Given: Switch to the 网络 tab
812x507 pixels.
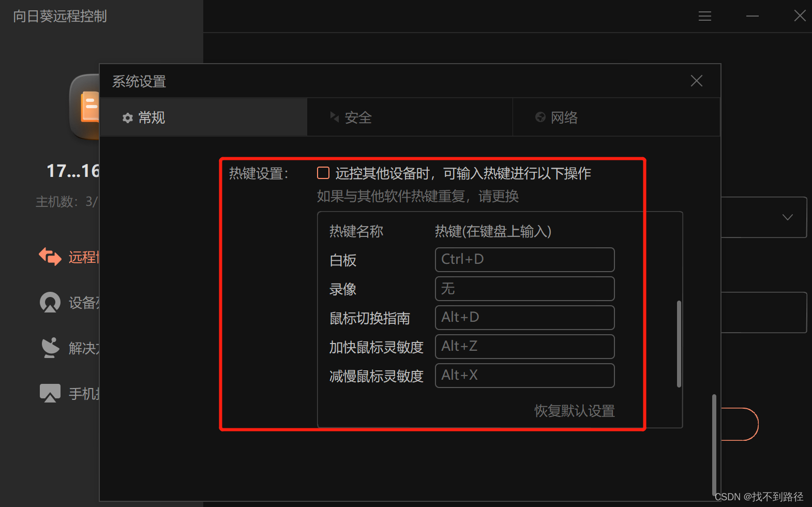Looking at the screenshot, I should pos(616,117).
